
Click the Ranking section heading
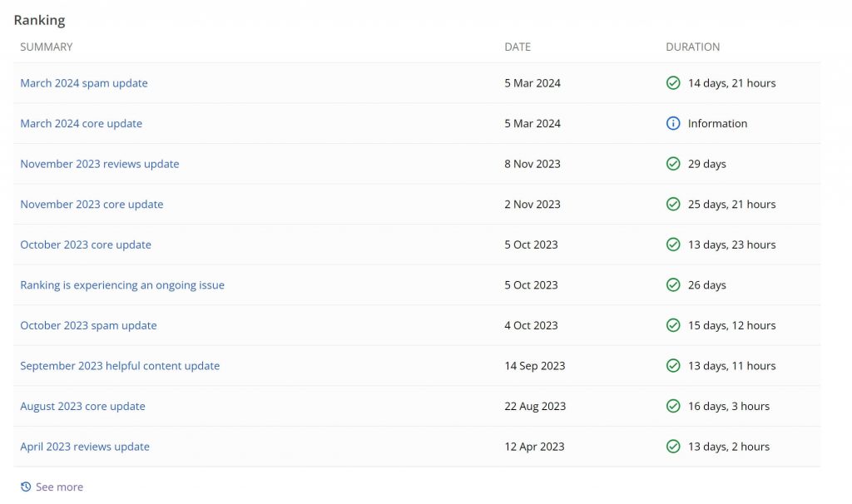coord(39,20)
